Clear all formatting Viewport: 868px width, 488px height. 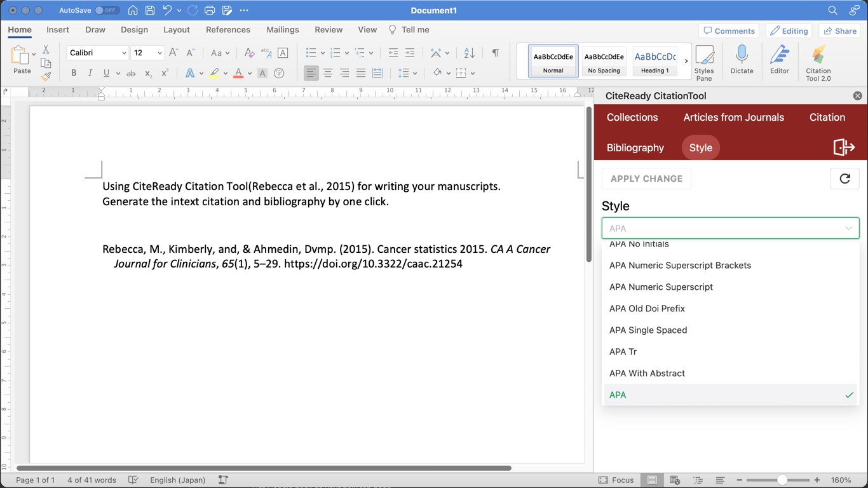[x=249, y=53]
